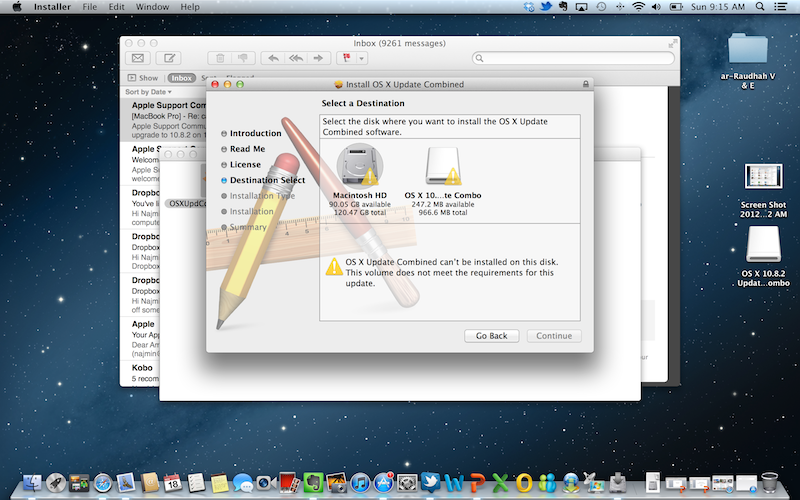The image size is (800, 500).
Task: Click Get Mail envelope icon in Mail toolbar
Action: coord(138,58)
